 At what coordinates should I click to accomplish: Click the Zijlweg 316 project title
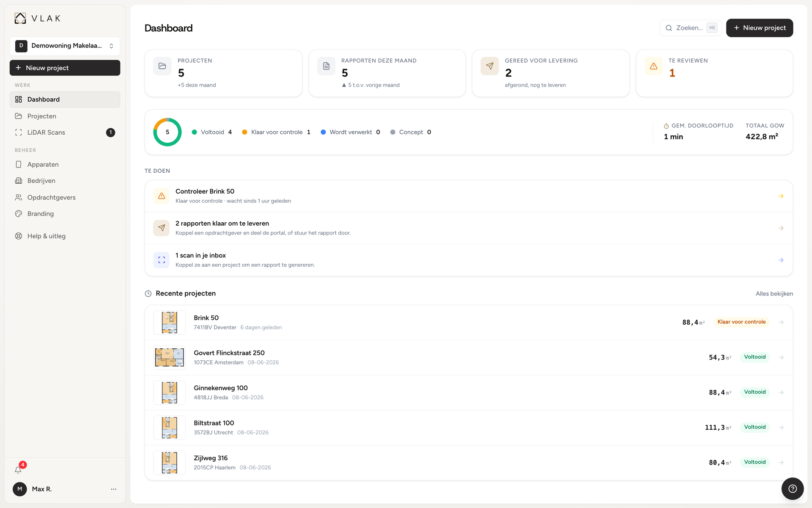click(x=211, y=458)
